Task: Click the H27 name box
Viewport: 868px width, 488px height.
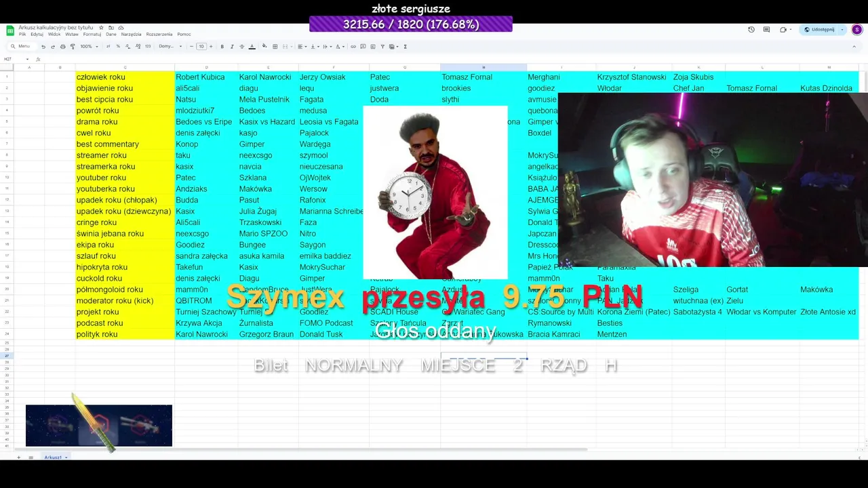Action: point(16,59)
